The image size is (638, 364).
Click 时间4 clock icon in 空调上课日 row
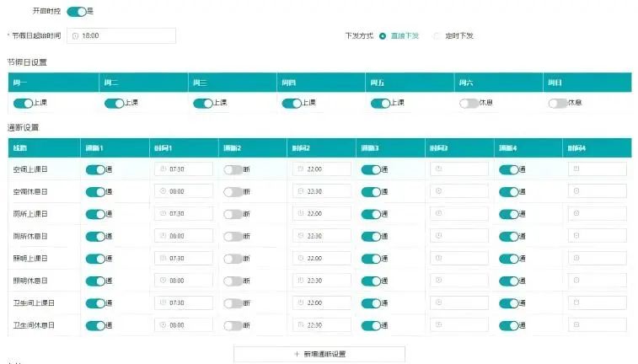(x=576, y=169)
